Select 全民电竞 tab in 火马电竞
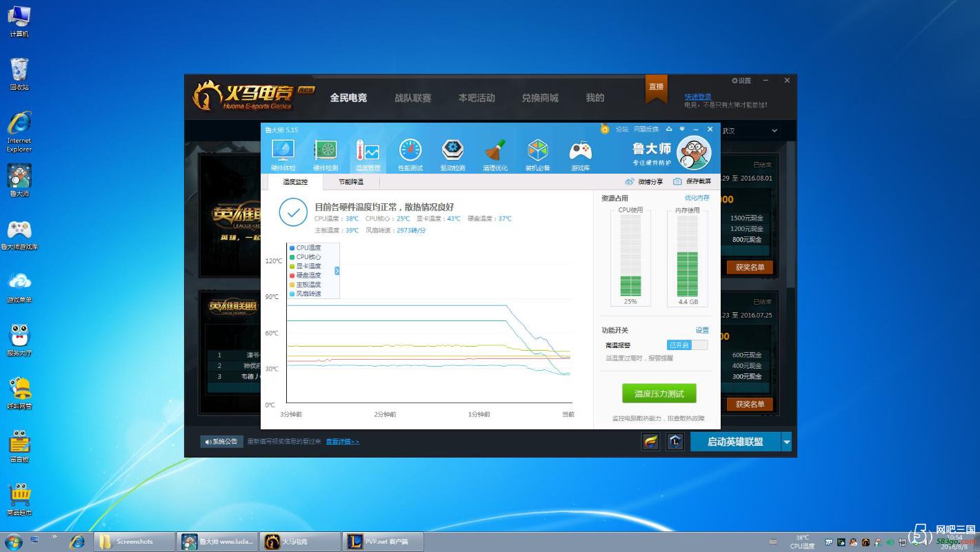The width and height of the screenshot is (980, 552). point(348,98)
